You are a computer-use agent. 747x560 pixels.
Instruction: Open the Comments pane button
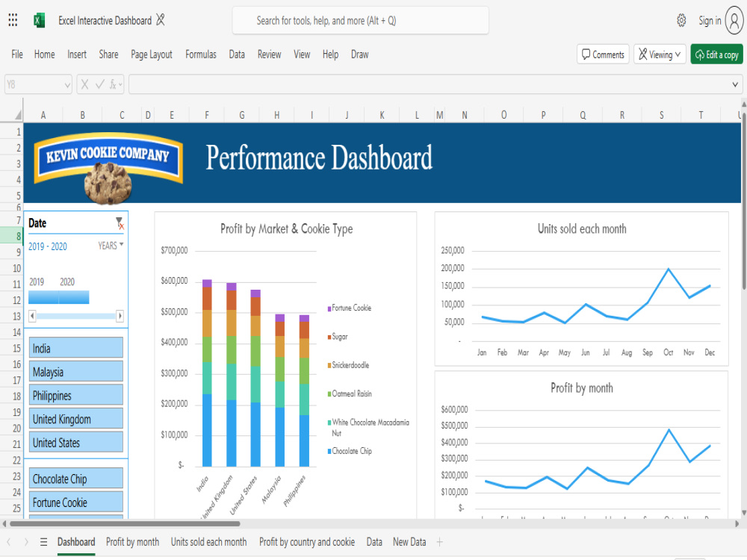pos(603,55)
